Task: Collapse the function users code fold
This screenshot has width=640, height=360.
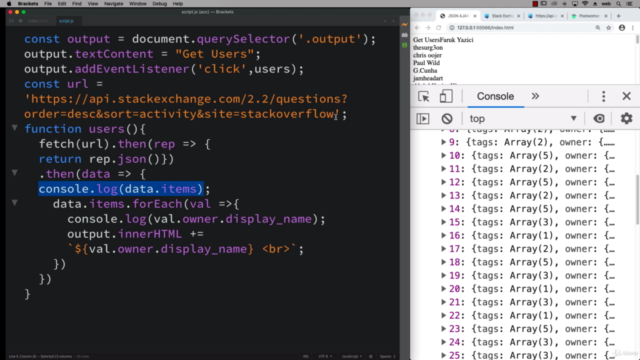Action: 15,128
